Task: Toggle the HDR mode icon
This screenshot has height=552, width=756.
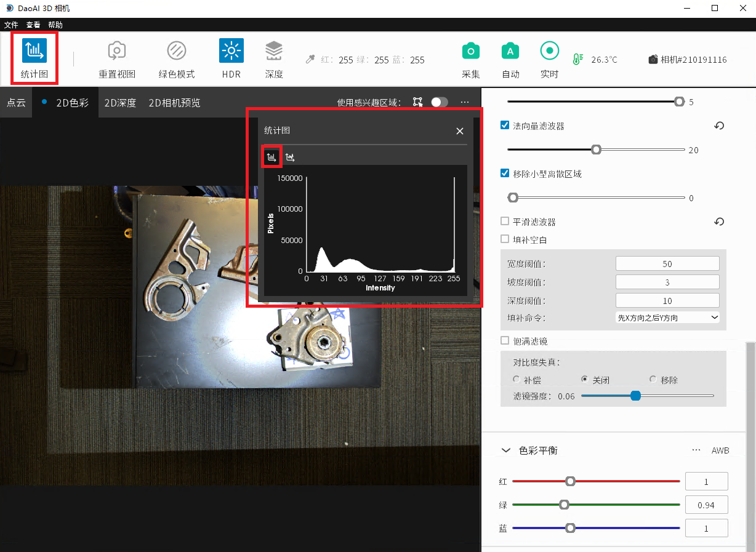Action: (x=231, y=51)
